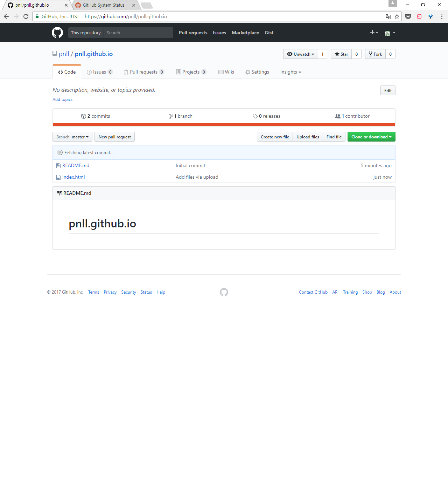Screen dimensions: 448x494
Task: Click the browser address bar URL
Action: 126,16
